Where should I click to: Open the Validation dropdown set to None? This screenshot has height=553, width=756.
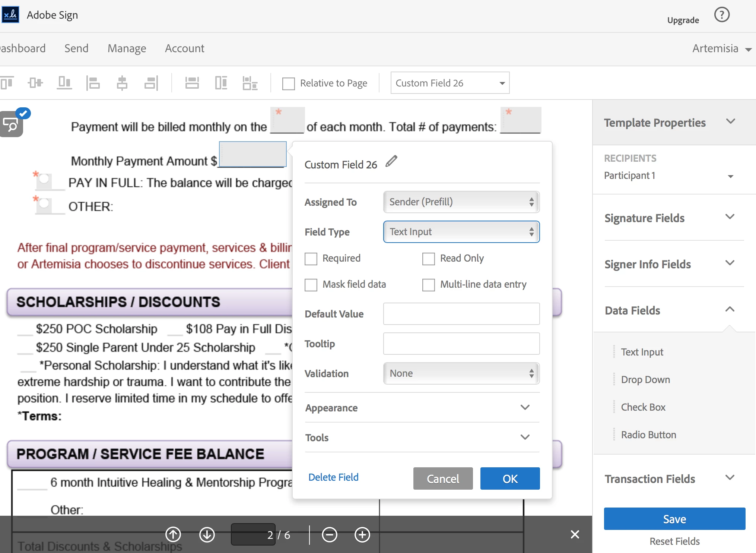[461, 373]
